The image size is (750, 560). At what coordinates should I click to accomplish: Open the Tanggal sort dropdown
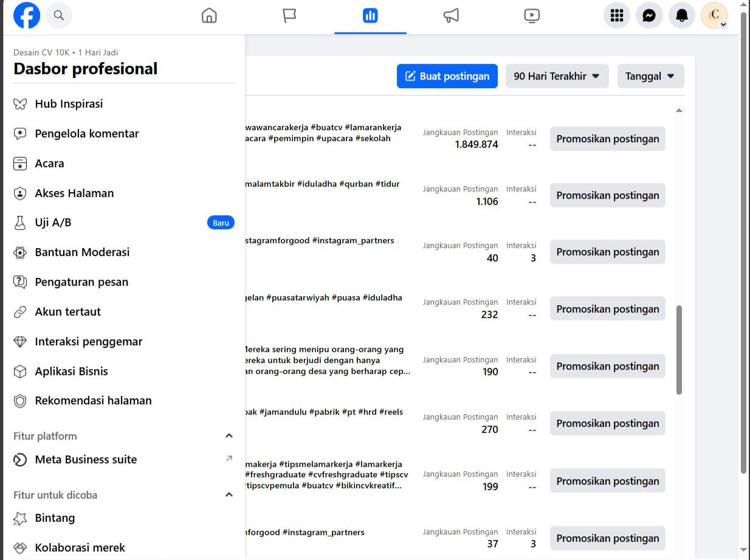[650, 76]
